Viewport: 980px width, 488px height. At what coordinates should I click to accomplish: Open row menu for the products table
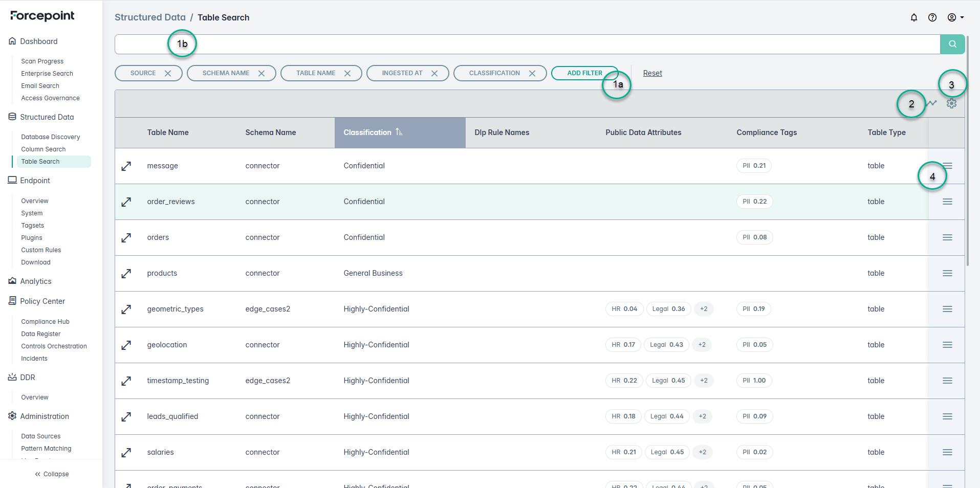[x=947, y=273]
